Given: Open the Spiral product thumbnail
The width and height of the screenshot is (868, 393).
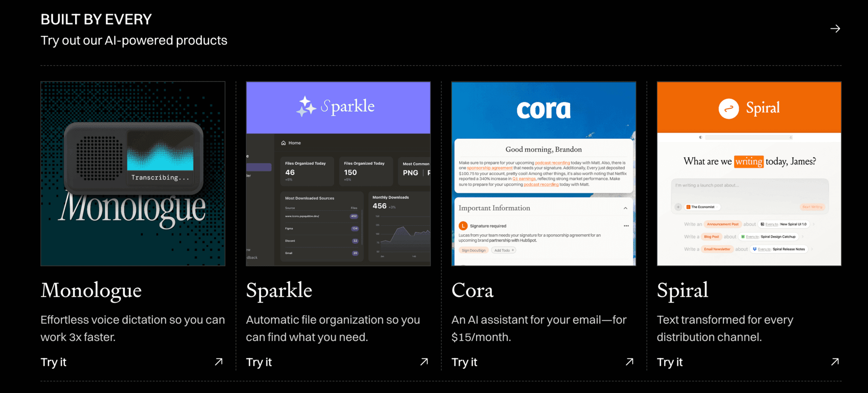Looking at the screenshot, I should tap(749, 174).
